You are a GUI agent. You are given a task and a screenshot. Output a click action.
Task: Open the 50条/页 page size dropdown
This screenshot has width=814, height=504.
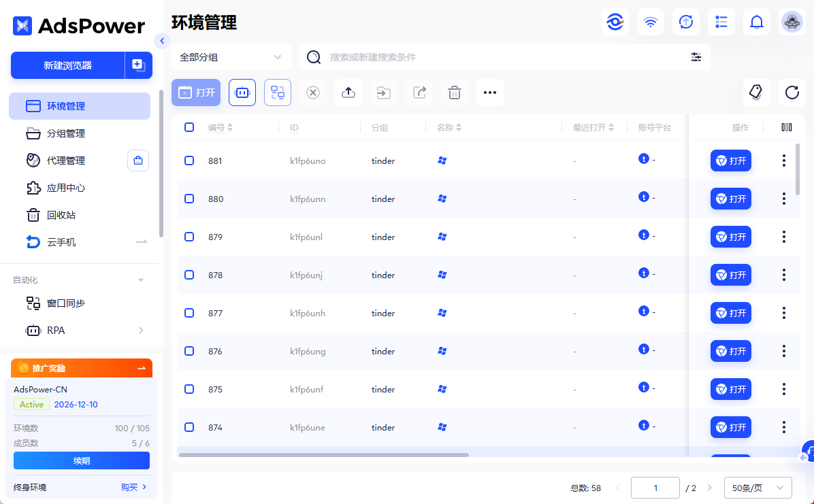coord(758,488)
